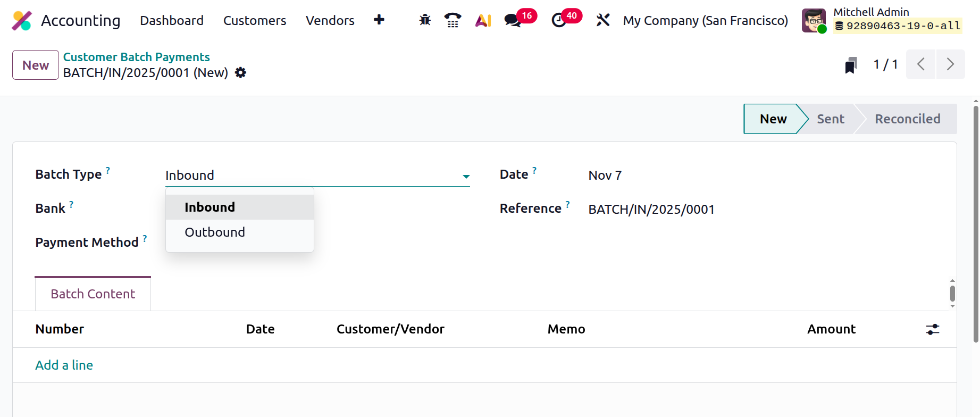Open activities clock with 40 badge
This screenshot has width=980, height=417.
point(559,20)
